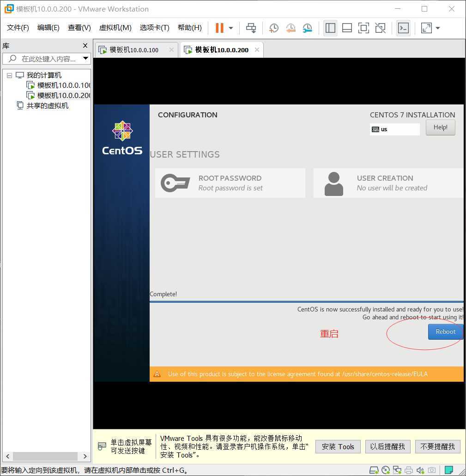Click the hard disk status bar icon
The width and height of the screenshot is (466, 476).
tap(374, 470)
